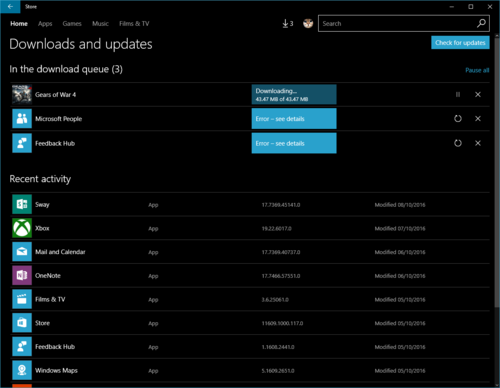The width and height of the screenshot is (500, 388).
Task: Switch to the Home tab
Action: click(x=19, y=24)
